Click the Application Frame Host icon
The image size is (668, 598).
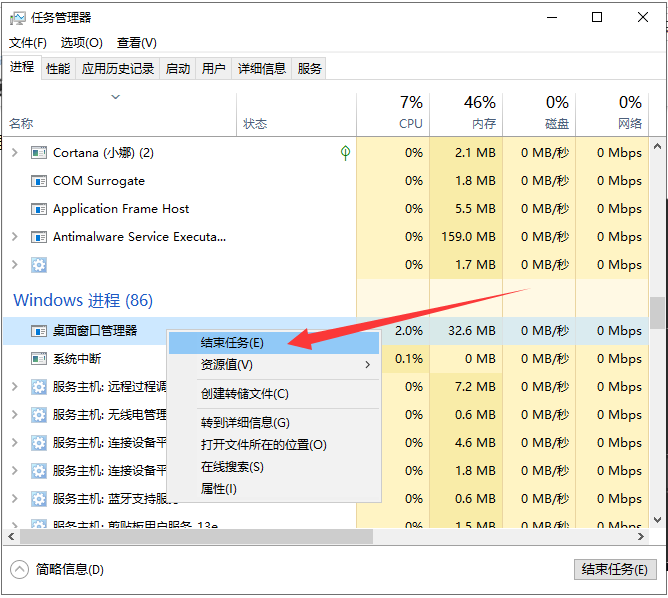coord(39,209)
